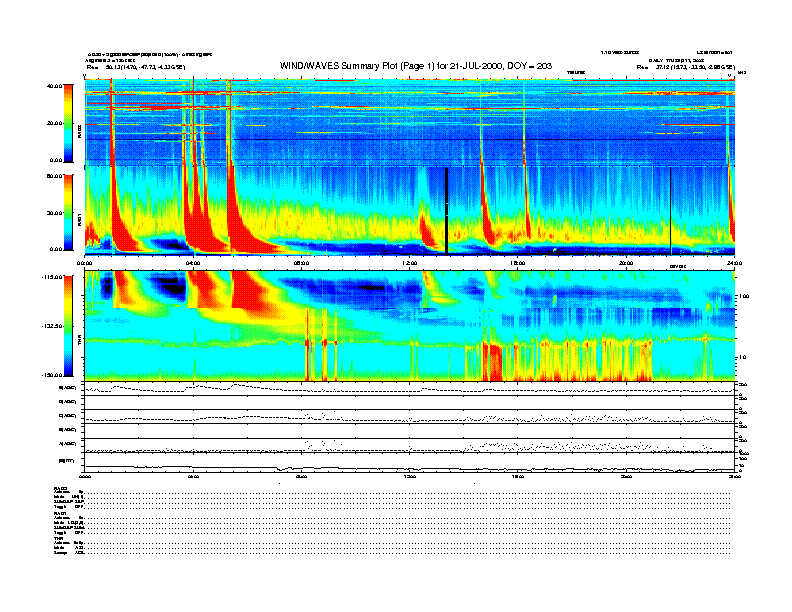Click the 40.00 label on RAD2 scale
The image size is (792, 612).
(x=54, y=86)
